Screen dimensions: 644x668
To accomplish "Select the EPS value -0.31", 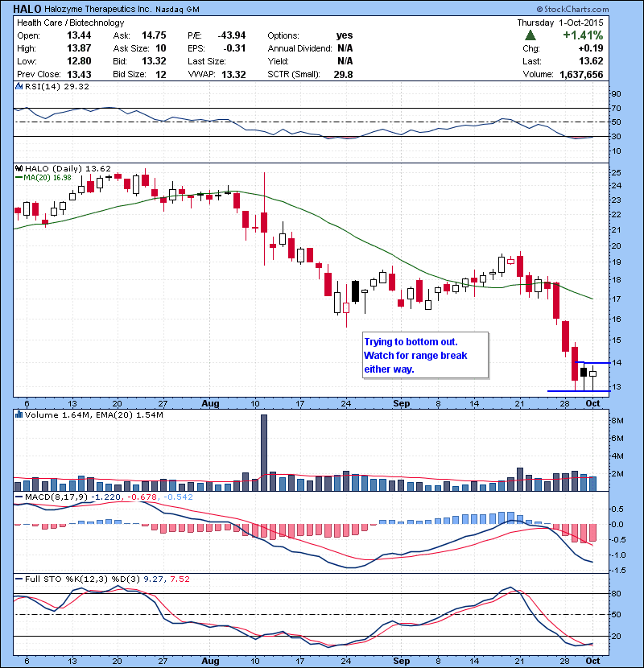I will [234, 48].
